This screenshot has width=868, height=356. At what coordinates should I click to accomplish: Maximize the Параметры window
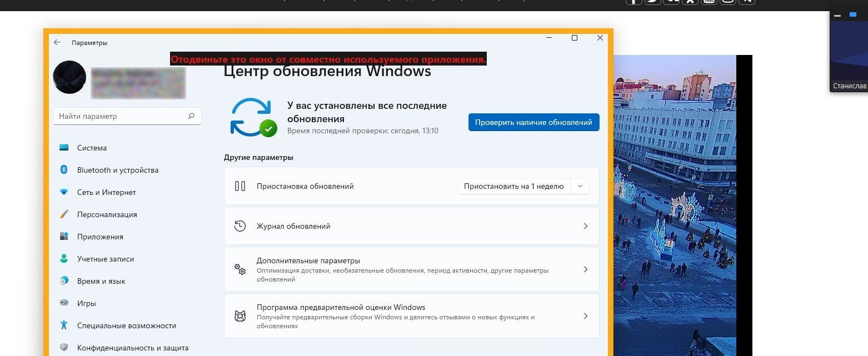(x=575, y=38)
